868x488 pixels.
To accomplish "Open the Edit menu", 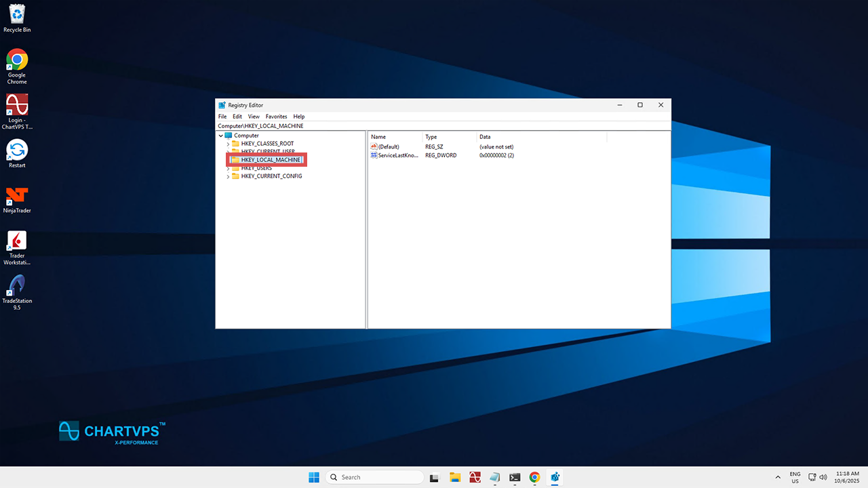I will coord(237,117).
